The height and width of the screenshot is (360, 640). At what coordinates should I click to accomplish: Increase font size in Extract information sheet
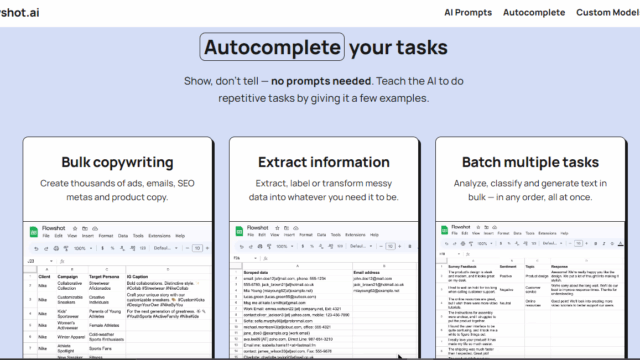[400, 246]
